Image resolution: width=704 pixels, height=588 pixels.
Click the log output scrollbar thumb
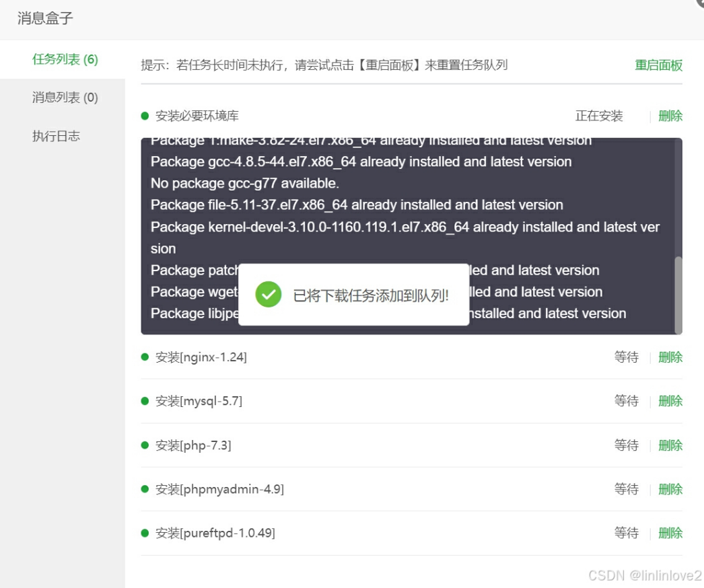pos(678,295)
